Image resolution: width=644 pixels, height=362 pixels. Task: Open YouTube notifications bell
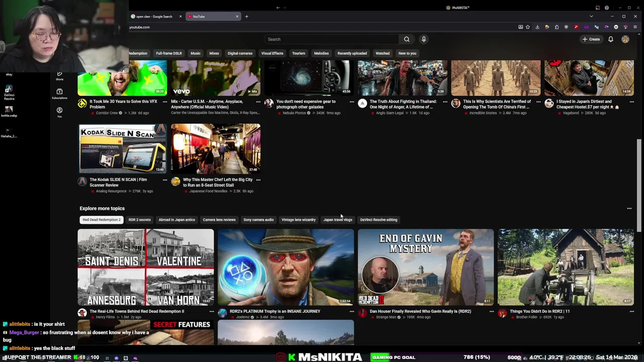click(x=611, y=39)
